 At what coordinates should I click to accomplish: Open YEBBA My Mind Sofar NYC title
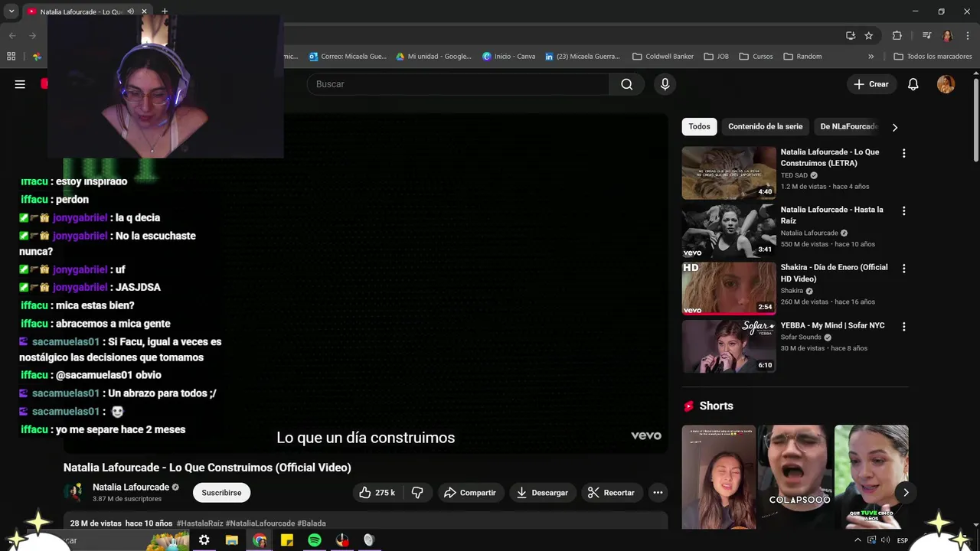pyautogui.click(x=832, y=325)
